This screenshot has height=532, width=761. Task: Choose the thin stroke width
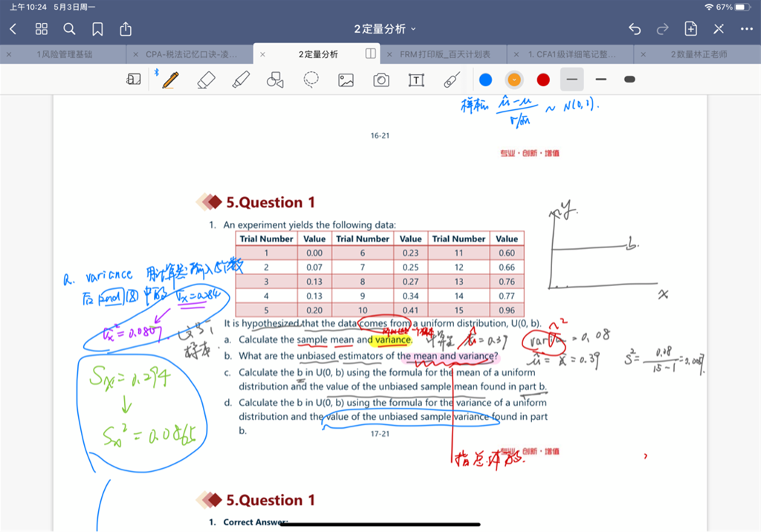click(571, 80)
